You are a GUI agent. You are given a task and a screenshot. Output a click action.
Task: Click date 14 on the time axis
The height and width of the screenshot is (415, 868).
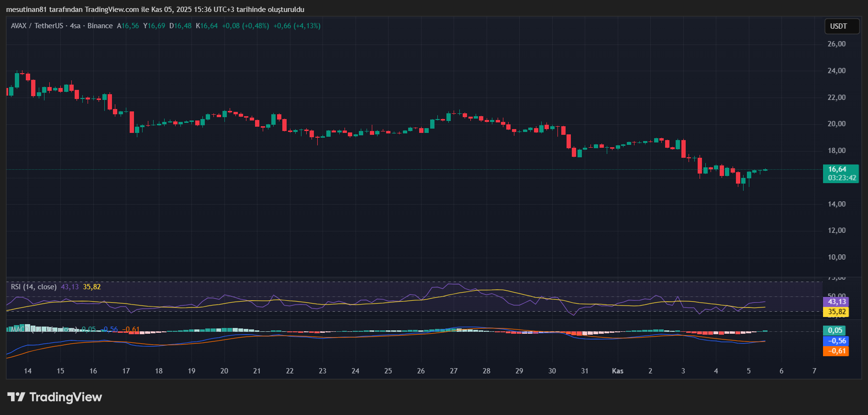tap(28, 371)
